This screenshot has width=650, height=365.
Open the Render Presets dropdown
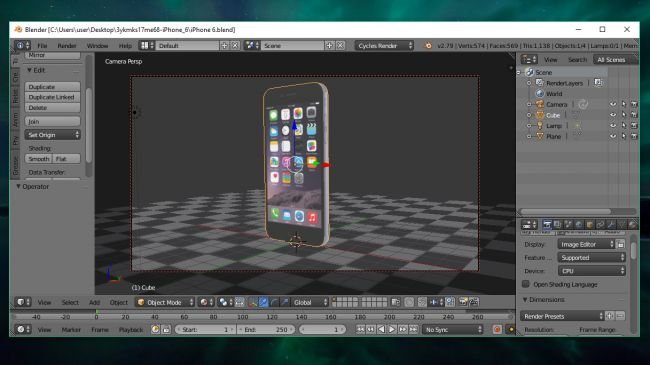[562, 316]
